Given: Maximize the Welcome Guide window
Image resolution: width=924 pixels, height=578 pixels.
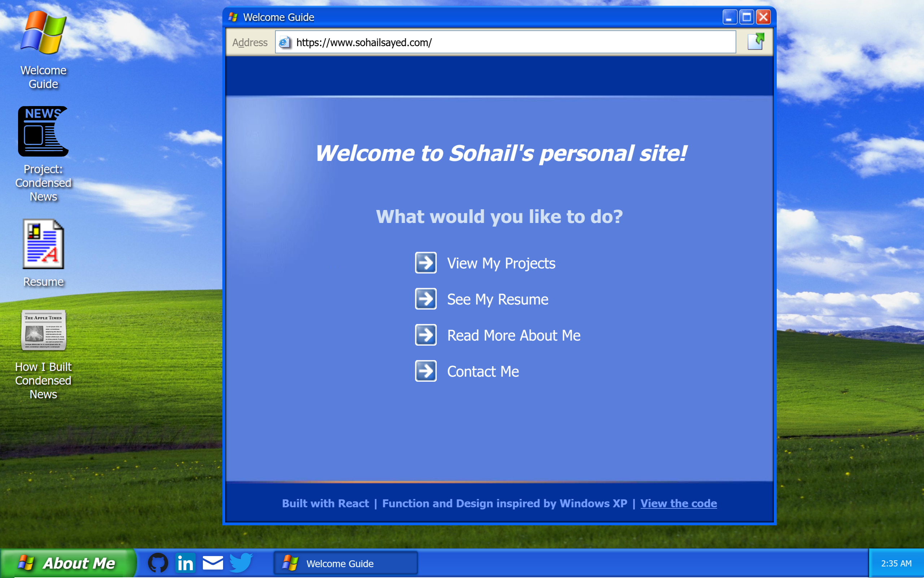Looking at the screenshot, I should 746,17.
